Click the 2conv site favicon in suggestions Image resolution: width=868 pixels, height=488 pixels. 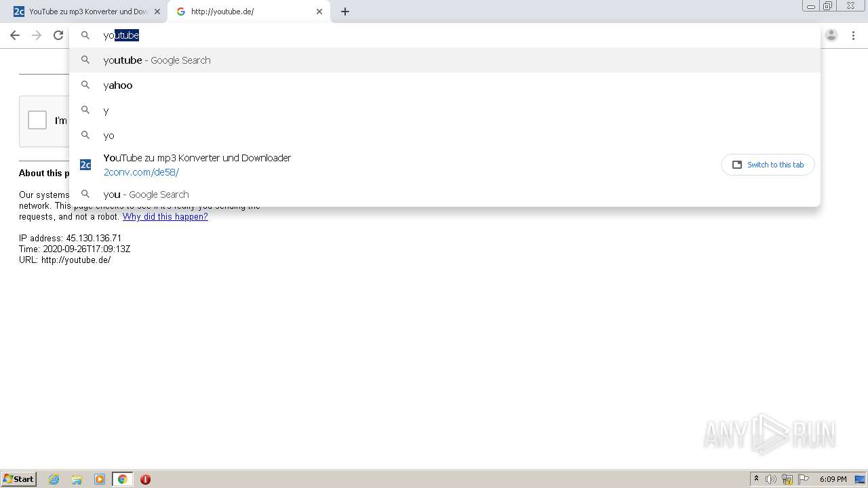click(85, 165)
